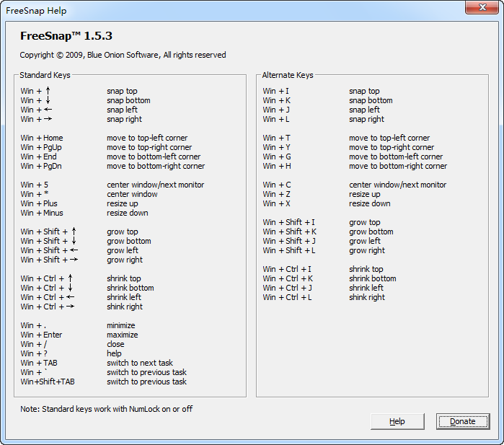
Task: Click 'resize up' beside 'Win + Z'
Action: click(365, 194)
